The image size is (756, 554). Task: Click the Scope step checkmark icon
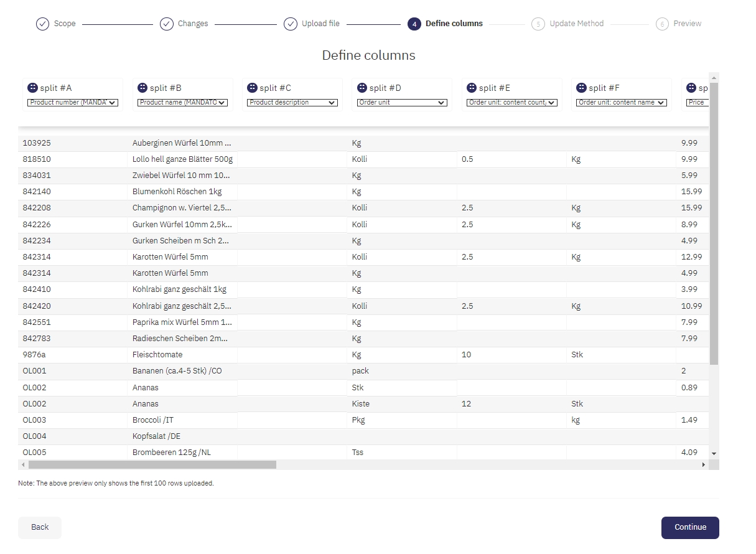click(x=42, y=24)
